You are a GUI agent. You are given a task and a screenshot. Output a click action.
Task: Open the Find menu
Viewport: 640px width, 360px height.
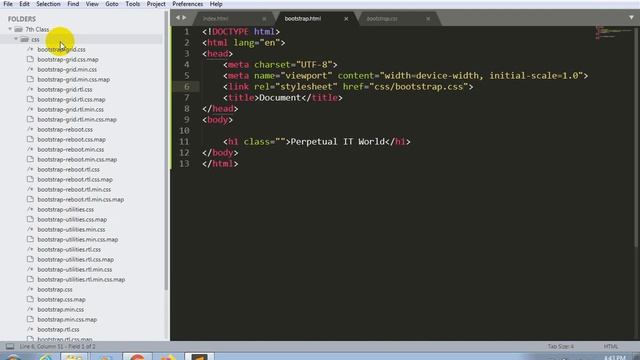(x=73, y=4)
